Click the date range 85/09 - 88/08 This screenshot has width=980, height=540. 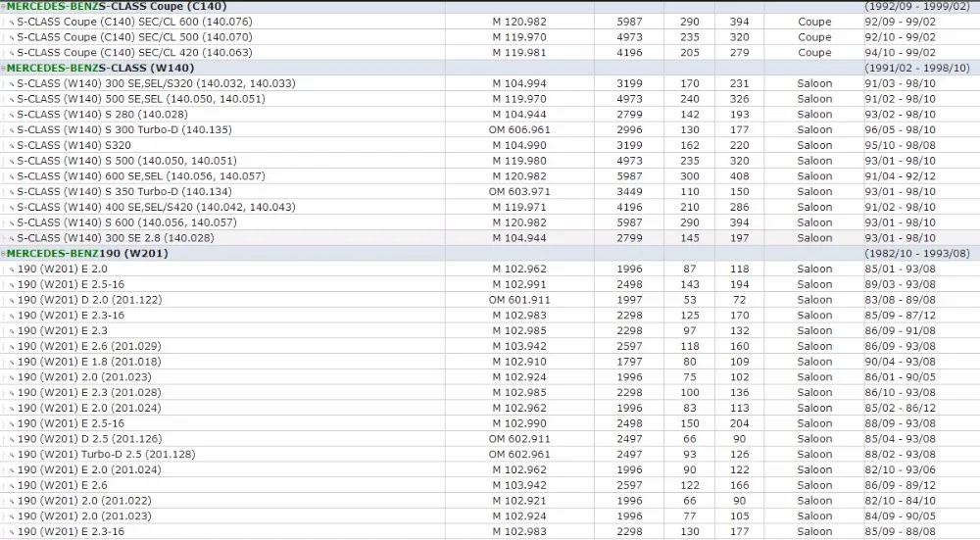(x=900, y=532)
